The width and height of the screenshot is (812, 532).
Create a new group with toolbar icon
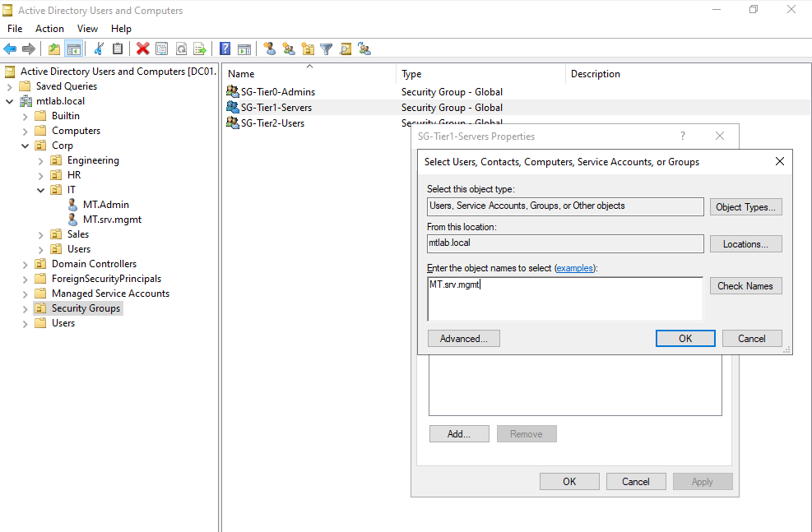point(289,49)
